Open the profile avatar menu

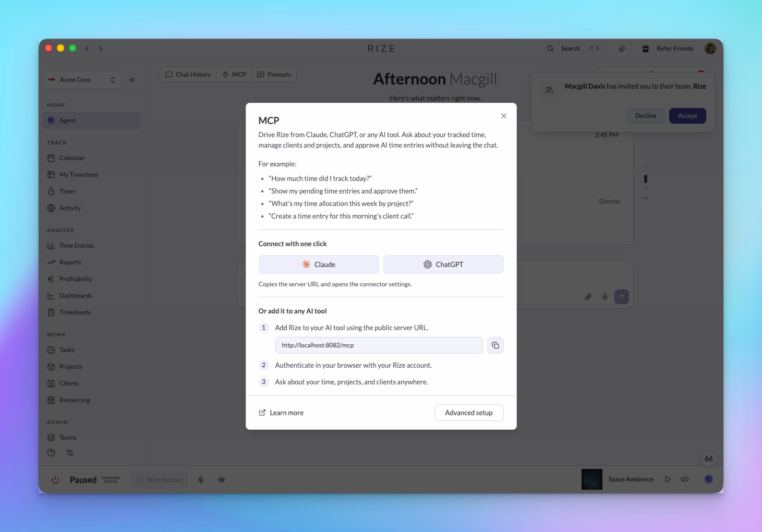point(710,49)
